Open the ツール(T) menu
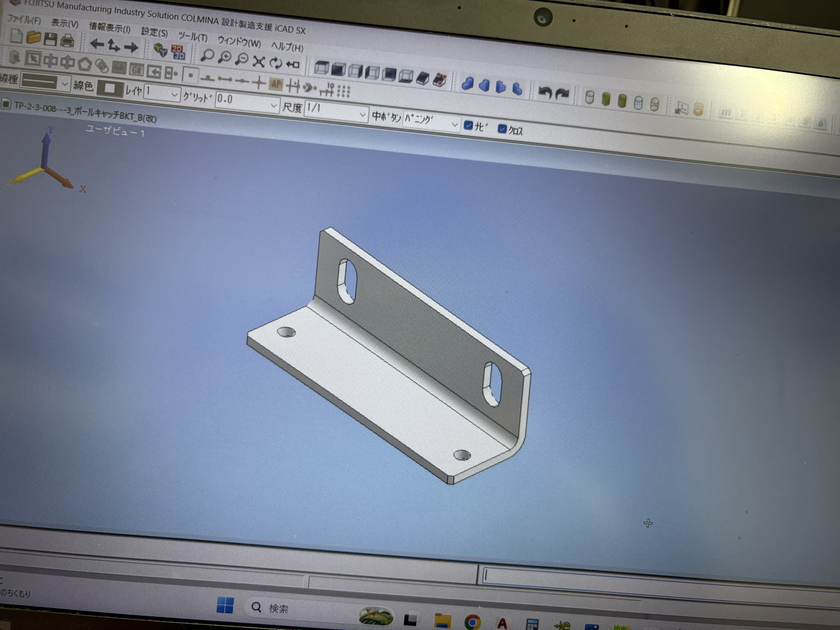The height and width of the screenshot is (630, 840). tap(193, 37)
